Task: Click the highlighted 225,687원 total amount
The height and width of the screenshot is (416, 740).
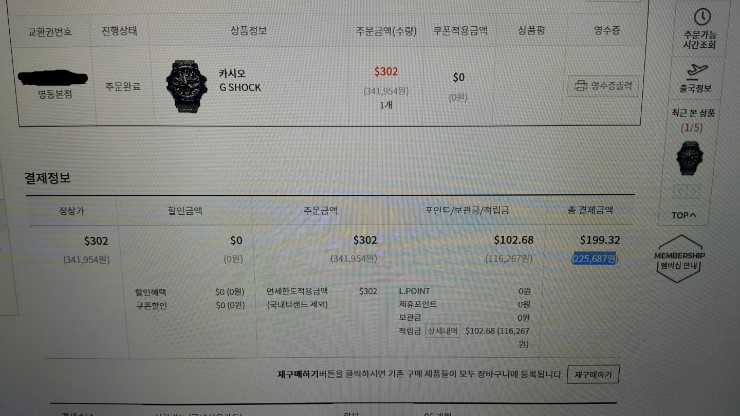Action: click(595, 258)
